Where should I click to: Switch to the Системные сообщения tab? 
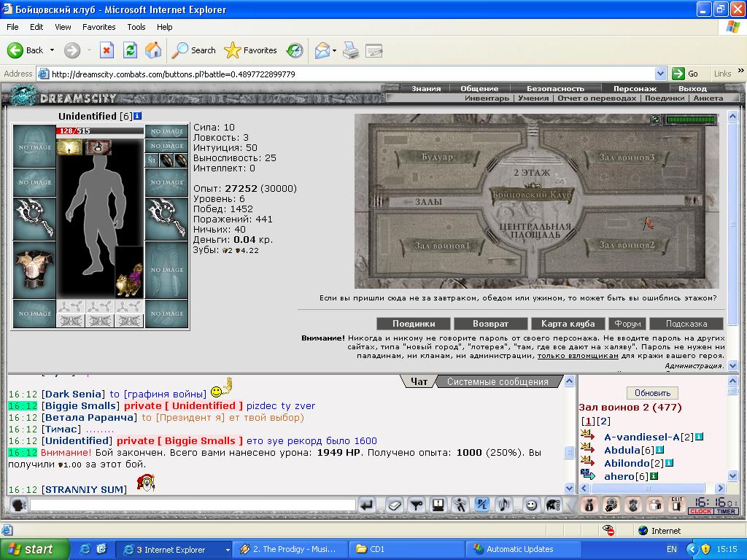[498, 381]
